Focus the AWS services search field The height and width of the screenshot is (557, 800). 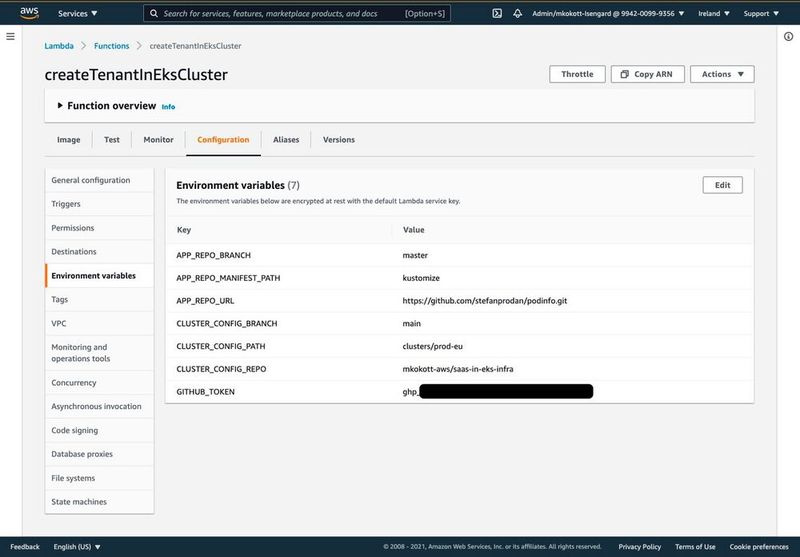[297, 13]
